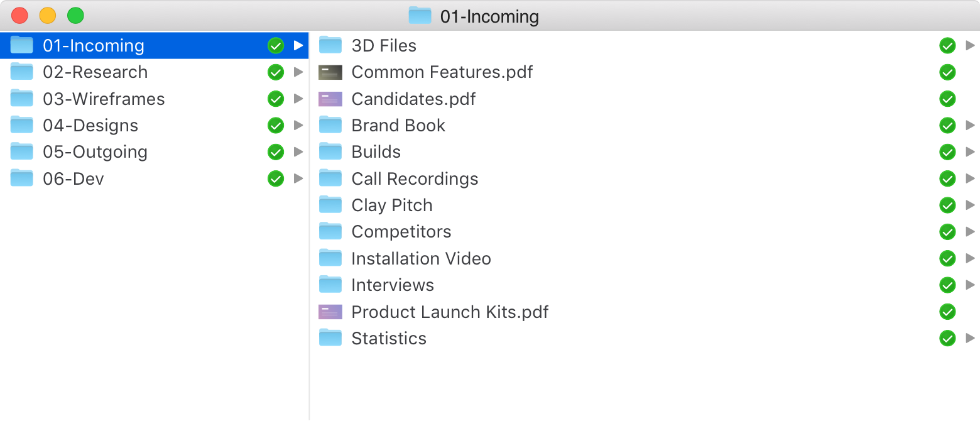Screen dimensions: 980x421
Task: Click the 3D Files folder icon
Action: 330,46
